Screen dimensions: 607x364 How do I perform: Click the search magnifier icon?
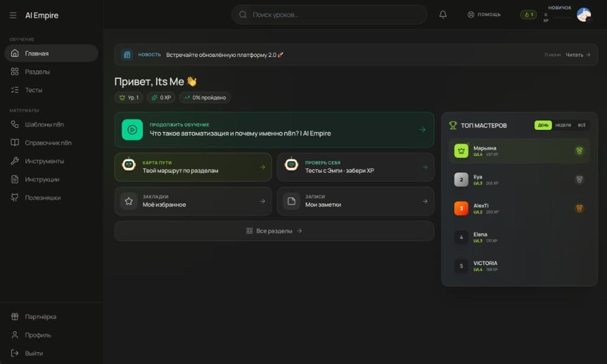click(x=242, y=15)
